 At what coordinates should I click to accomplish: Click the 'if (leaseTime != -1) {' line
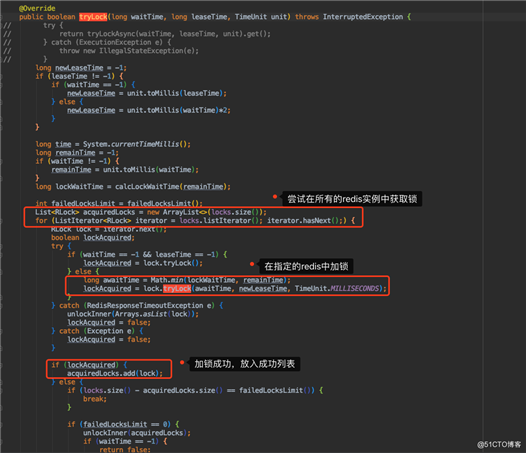[x=80, y=76]
